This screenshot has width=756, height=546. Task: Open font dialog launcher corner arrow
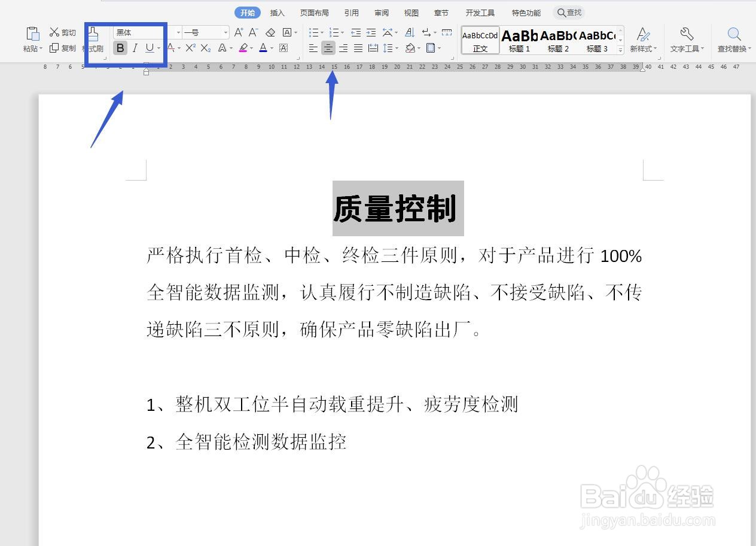tap(298, 58)
